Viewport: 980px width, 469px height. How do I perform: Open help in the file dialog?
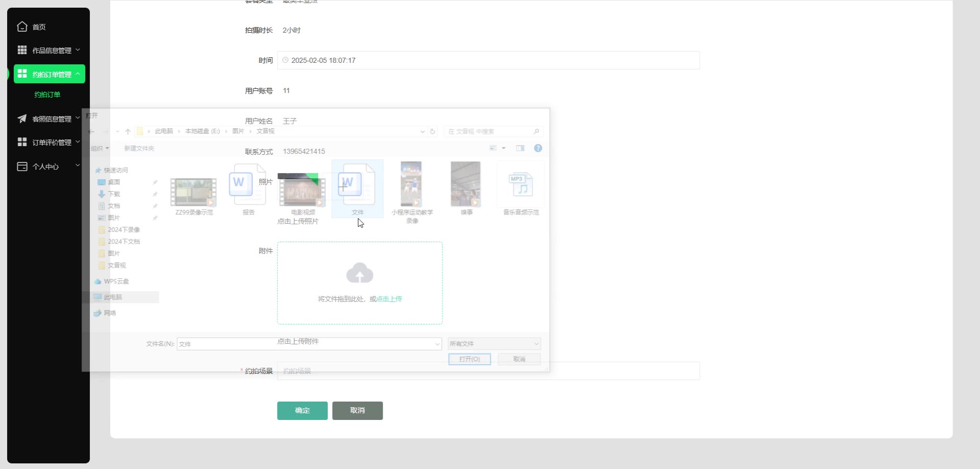(538, 148)
